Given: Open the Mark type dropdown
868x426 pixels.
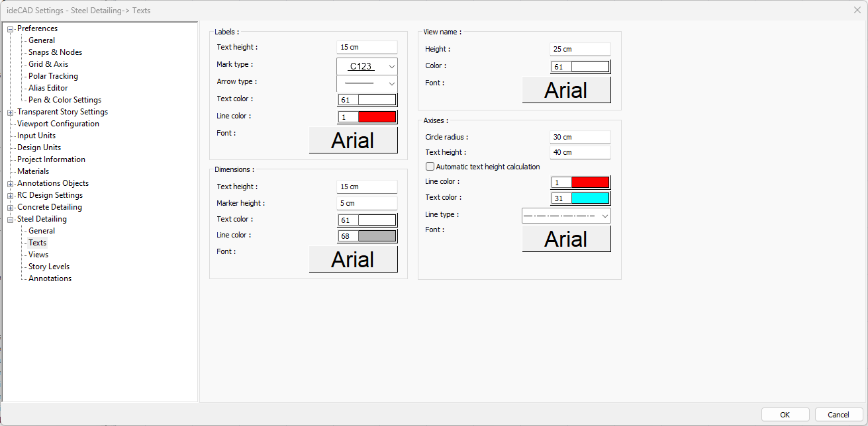Looking at the screenshot, I should click(367, 66).
